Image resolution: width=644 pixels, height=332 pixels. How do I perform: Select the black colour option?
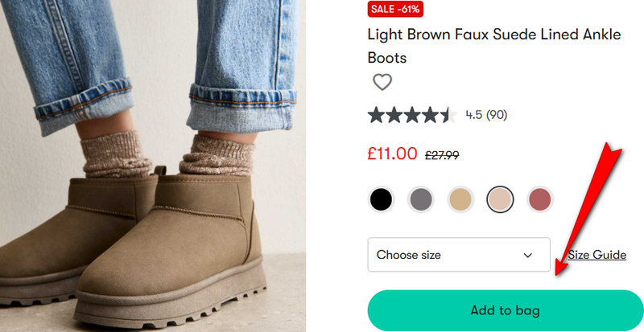point(381,199)
